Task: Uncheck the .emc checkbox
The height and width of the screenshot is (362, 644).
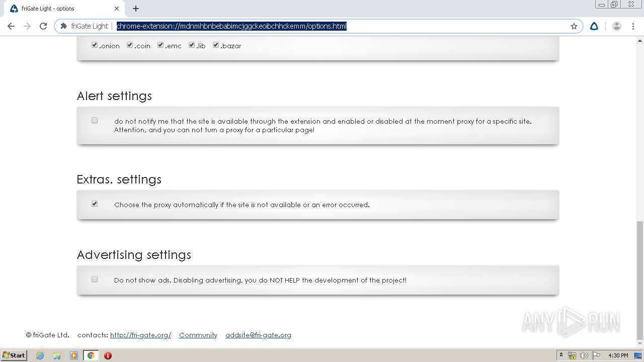Action: pos(160,45)
